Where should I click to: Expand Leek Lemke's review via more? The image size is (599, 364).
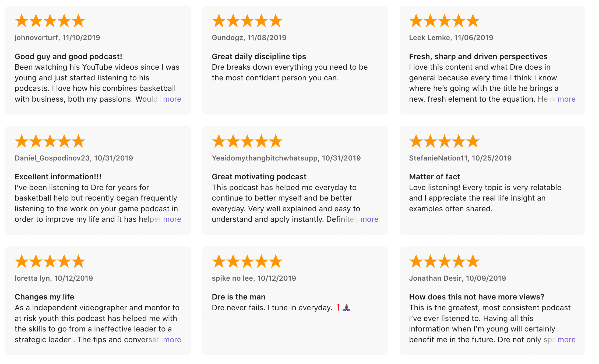(x=566, y=99)
